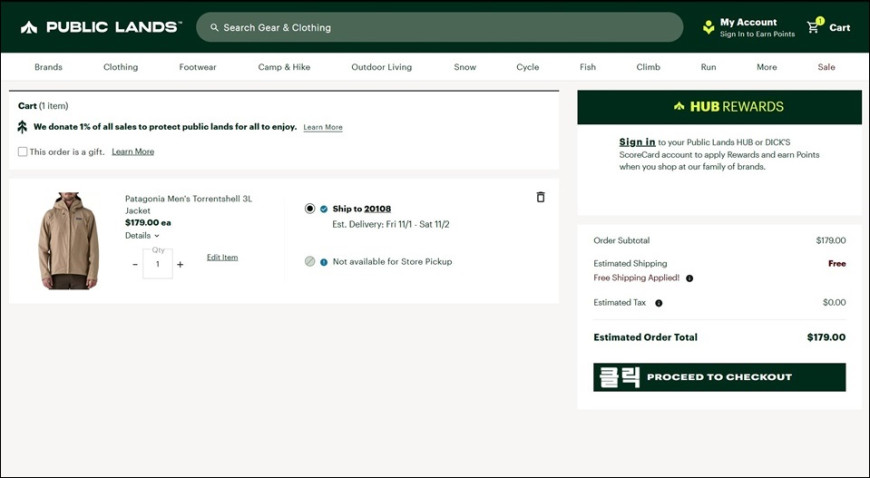Check the 'This order is a gift' box
The width and height of the screenshot is (870, 478).
click(x=23, y=152)
